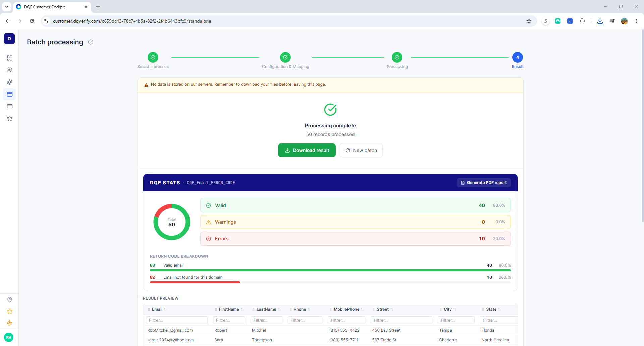Open the browser Downloads icon
This screenshot has width=644, height=346.
pyautogui.click(x=600, y=21)
